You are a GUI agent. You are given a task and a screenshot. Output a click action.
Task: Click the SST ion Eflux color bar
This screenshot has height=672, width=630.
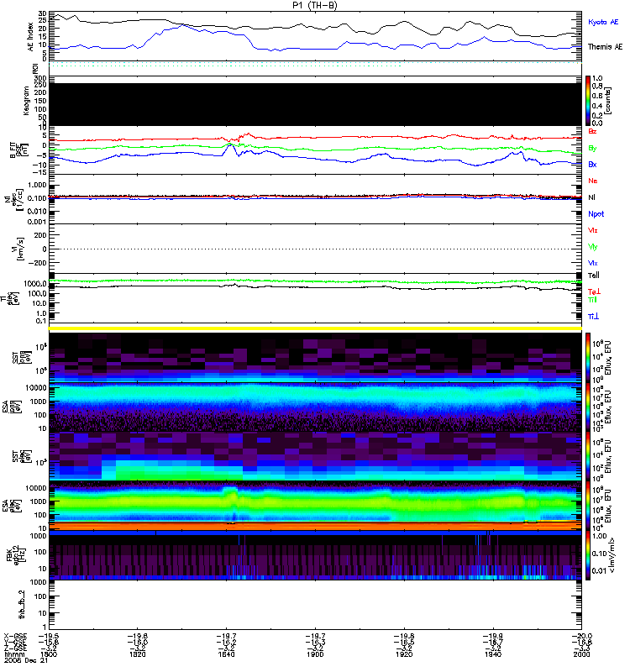click(588, 357)
